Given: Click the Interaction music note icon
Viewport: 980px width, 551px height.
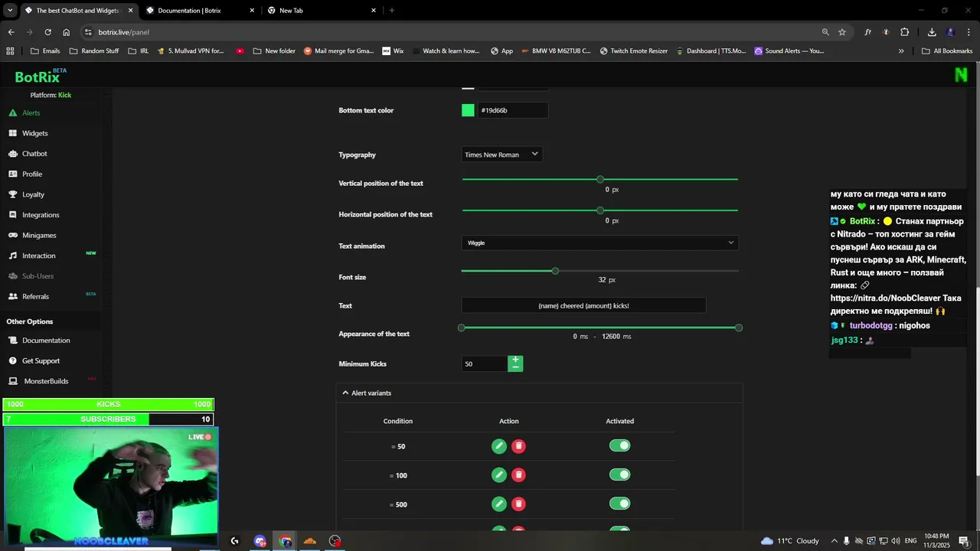Looking at the screenshot, I should (13, 256).
